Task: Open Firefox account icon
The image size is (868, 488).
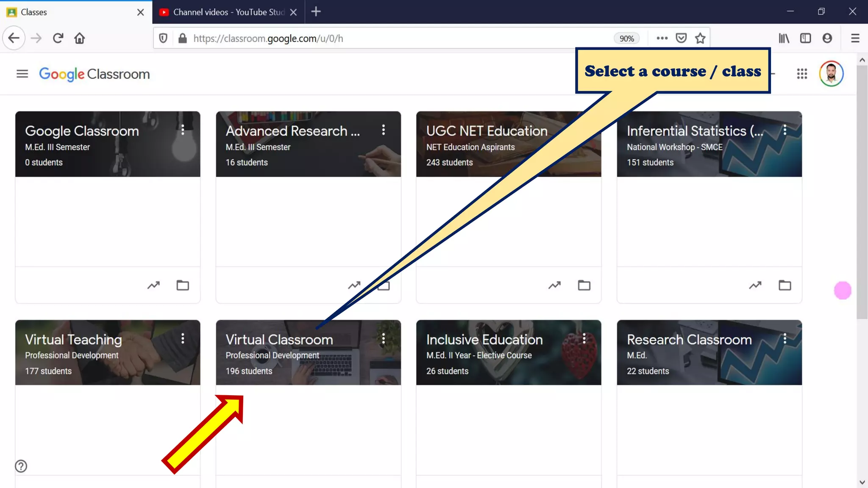Action: pos(827,38)
